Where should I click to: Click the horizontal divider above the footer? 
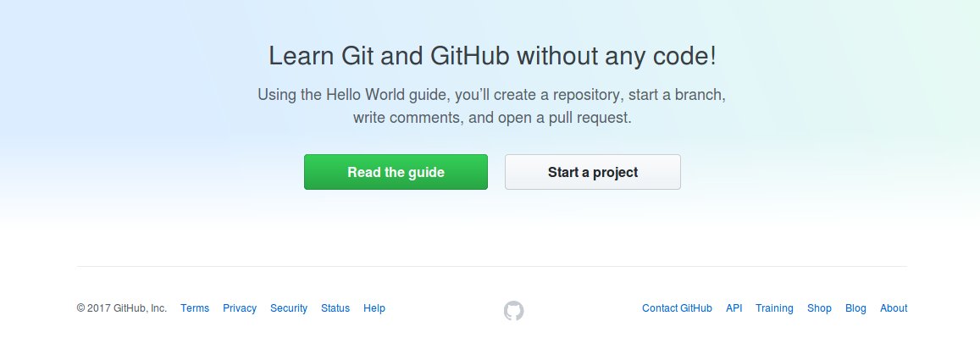click(492, 267)
